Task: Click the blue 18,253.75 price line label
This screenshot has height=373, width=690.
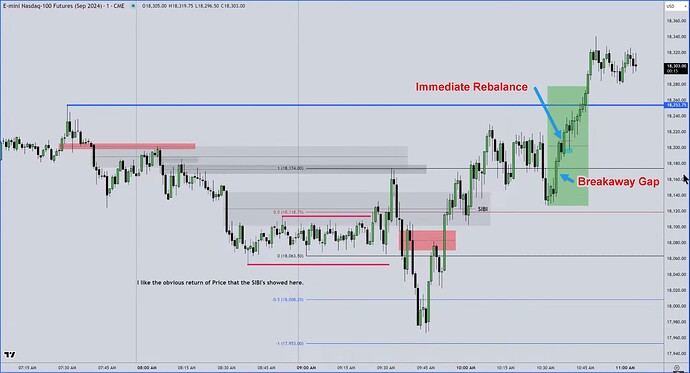Action: click(x=675, y=105)
